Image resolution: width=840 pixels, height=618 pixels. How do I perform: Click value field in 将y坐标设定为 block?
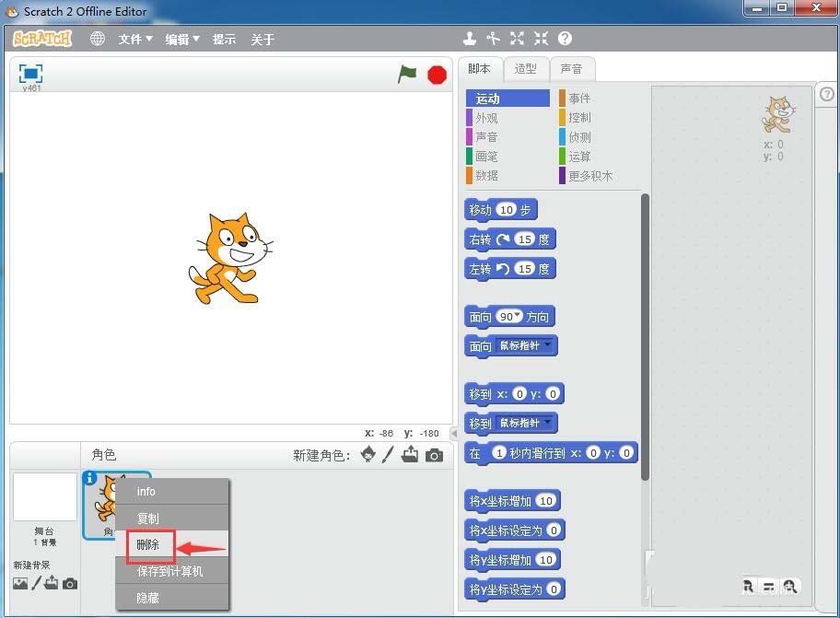[x=554, y=589]
